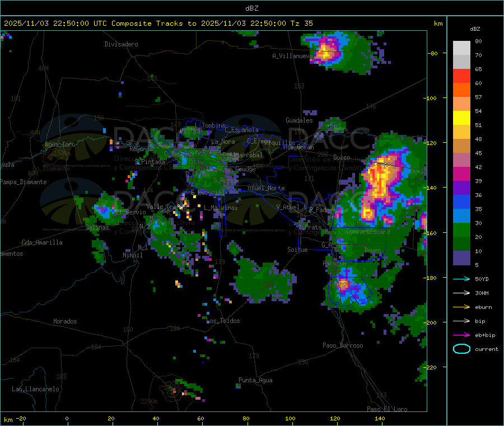Click the Punta_Agua map label
This screenshot has height=426, width=504.
click(255, 380)
